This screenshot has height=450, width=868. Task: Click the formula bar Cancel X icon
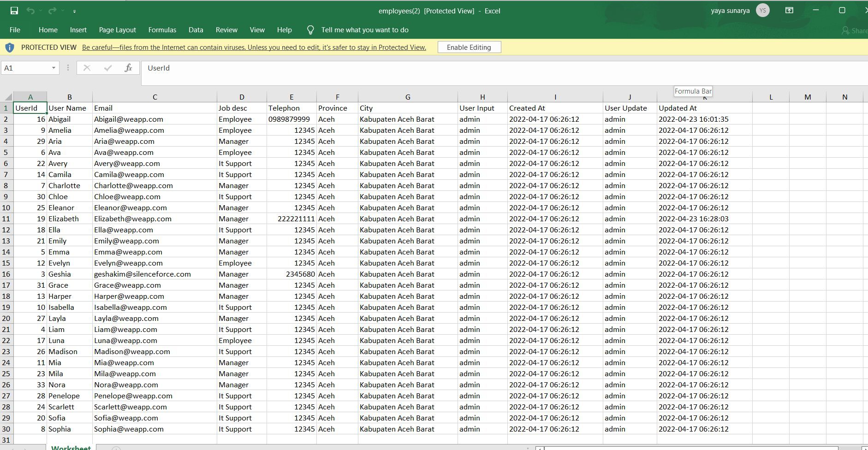click(x=87, y=68)
